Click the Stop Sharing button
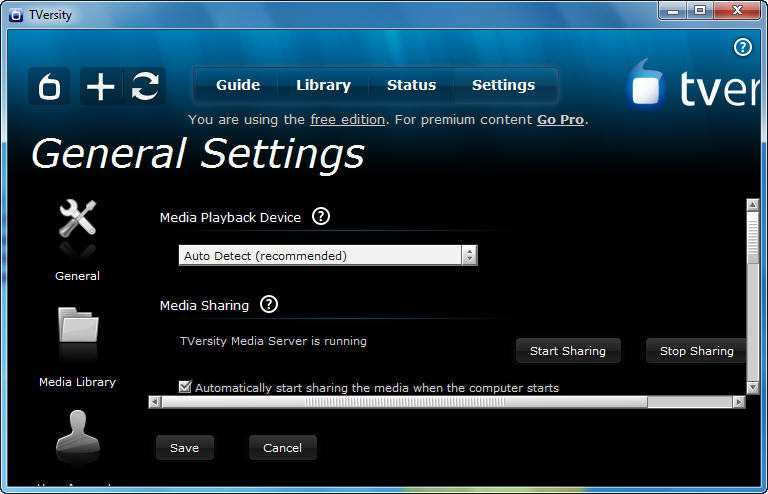Viewport: 768px width, 494px height. coord(696,351)
